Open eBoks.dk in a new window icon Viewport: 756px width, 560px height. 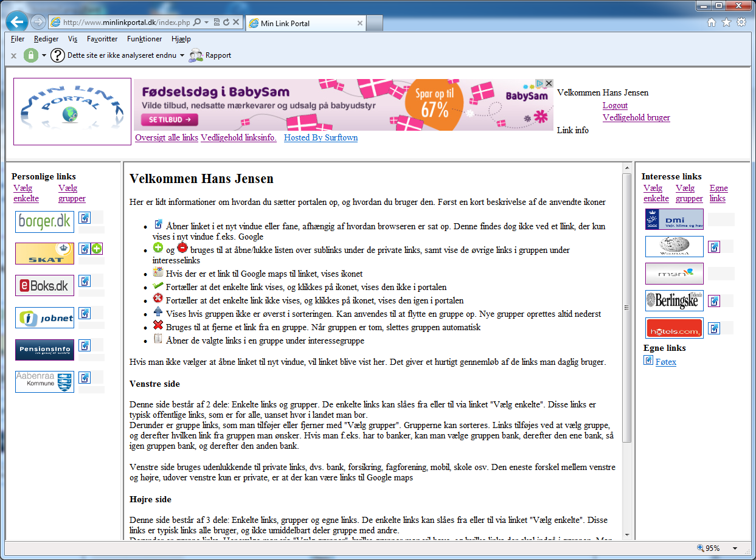[x=85, y=281]
